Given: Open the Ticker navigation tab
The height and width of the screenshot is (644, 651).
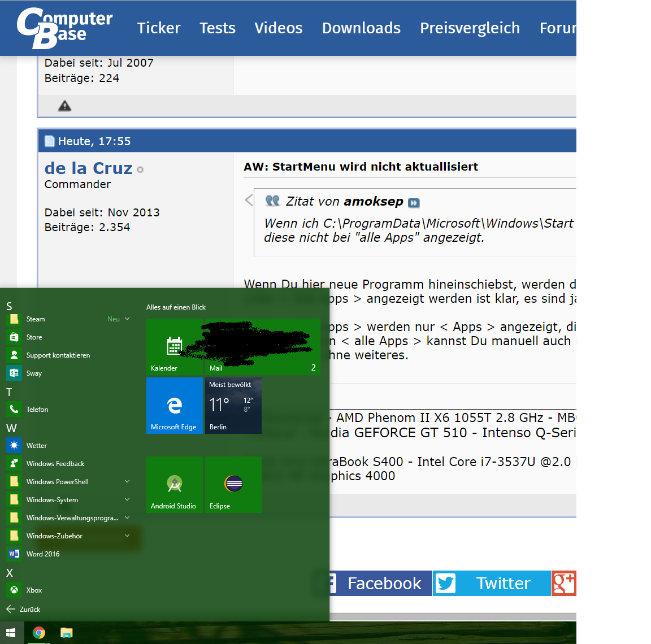Looking at the screenshot, I should click(x=159, y=28).
